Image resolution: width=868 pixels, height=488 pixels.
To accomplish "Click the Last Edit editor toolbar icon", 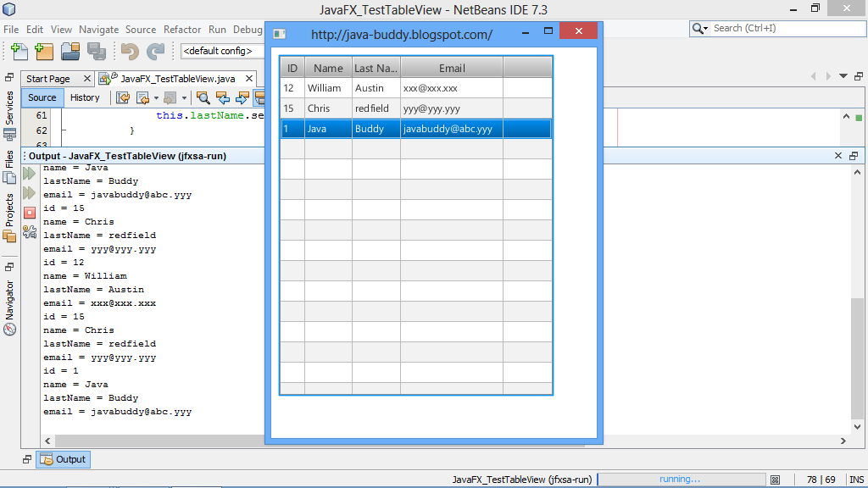I will [x=123, y=98].
